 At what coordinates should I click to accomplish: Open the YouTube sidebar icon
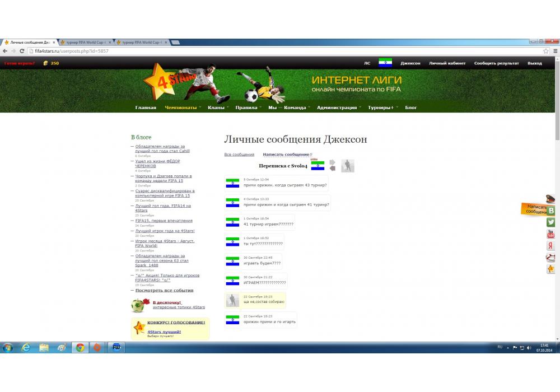[551, 234]
